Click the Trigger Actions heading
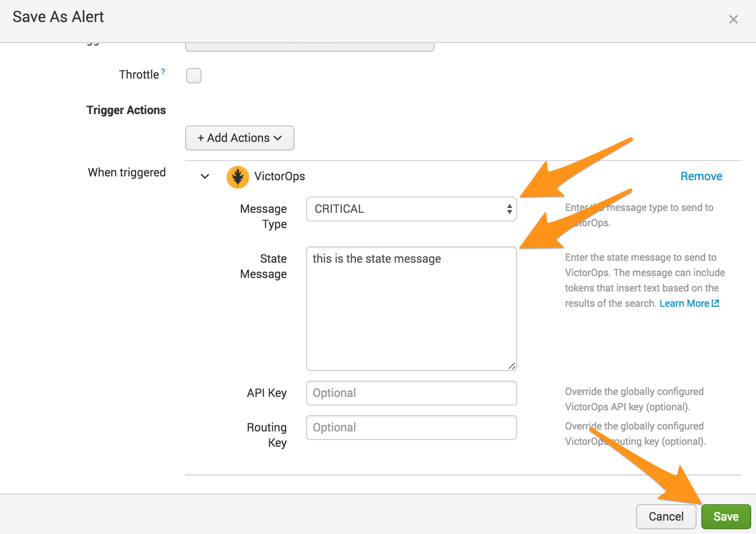Image resolution: width=756 pixels, height=534 pixels. click(126, 110)
